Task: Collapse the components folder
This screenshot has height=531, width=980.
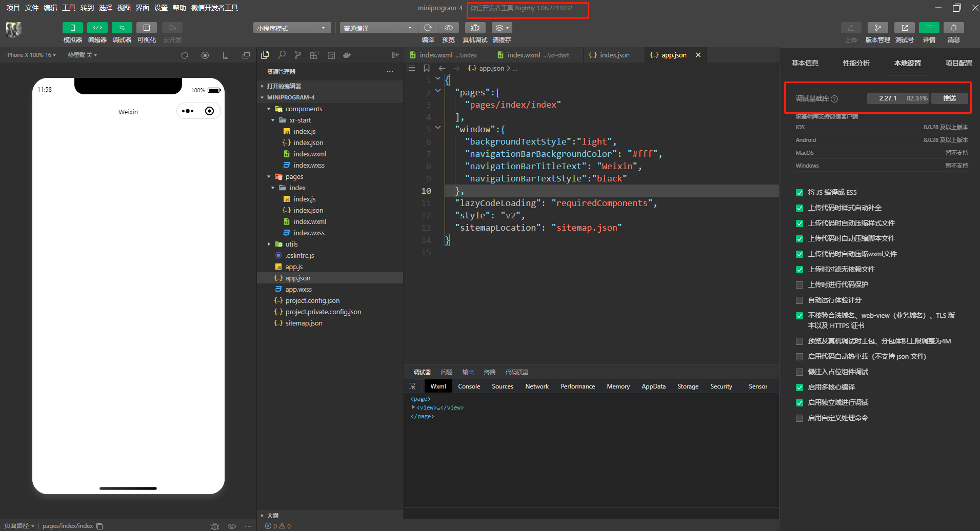Action: 269,109
